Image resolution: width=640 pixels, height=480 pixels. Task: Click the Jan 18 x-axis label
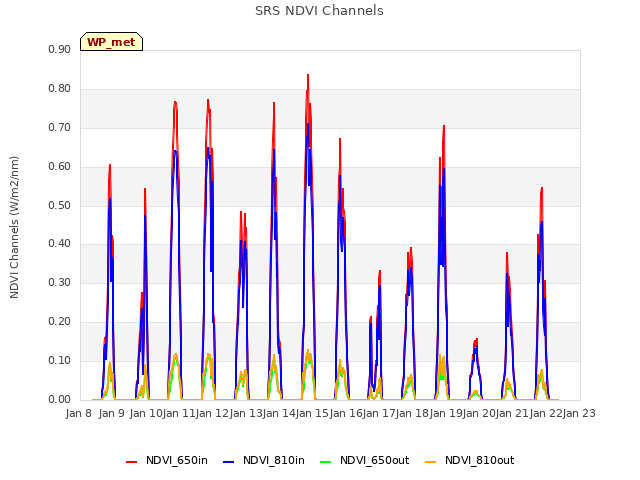(412, 413)
